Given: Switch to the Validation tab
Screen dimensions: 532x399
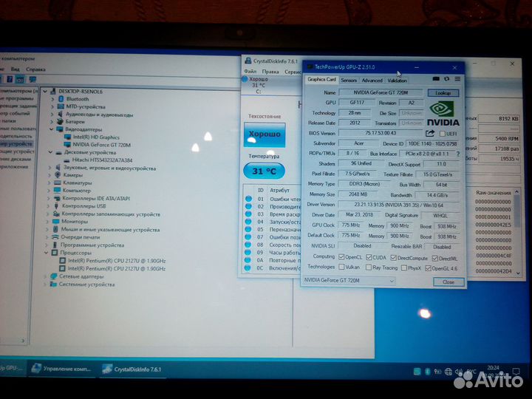Looking at the screenshot, I should pyautogui.click(x=397, y=81).
